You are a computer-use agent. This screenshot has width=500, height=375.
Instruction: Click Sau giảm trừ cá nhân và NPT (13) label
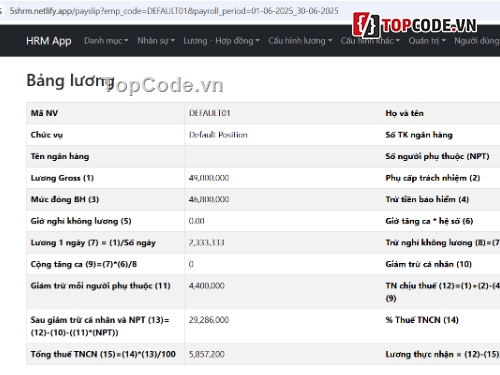tap(100, 326)
